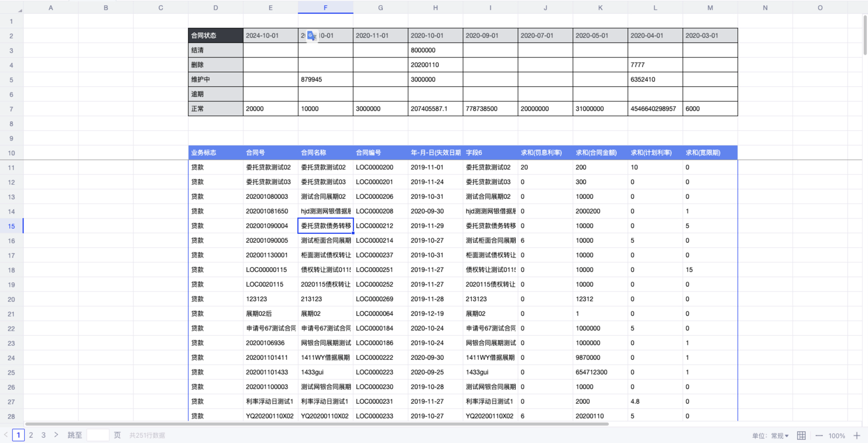The width and height of the screenshot is (868, 443).
Task: Click the 100% zoom level indicator
Action: 837,436
